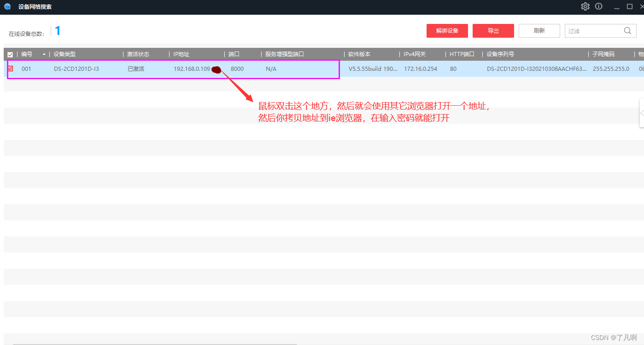Sort by HTTP端口 column header
Screen dimensions: 644x345
(462, 54)
